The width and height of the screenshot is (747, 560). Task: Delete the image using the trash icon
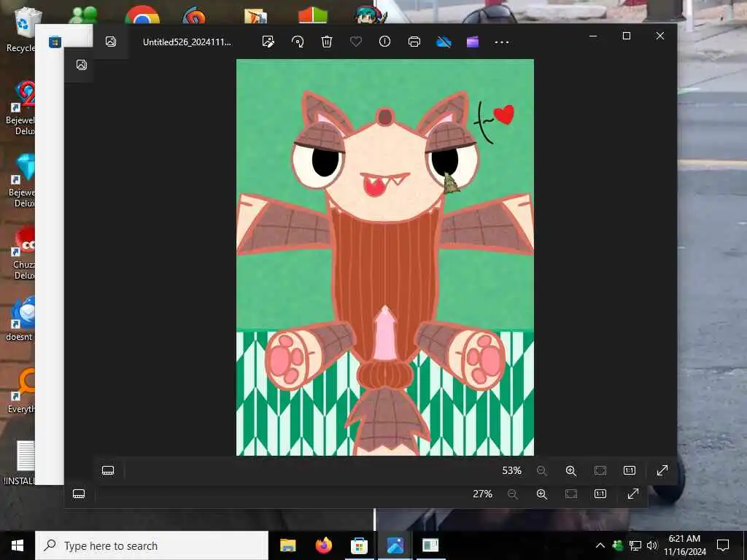point(327,42)
